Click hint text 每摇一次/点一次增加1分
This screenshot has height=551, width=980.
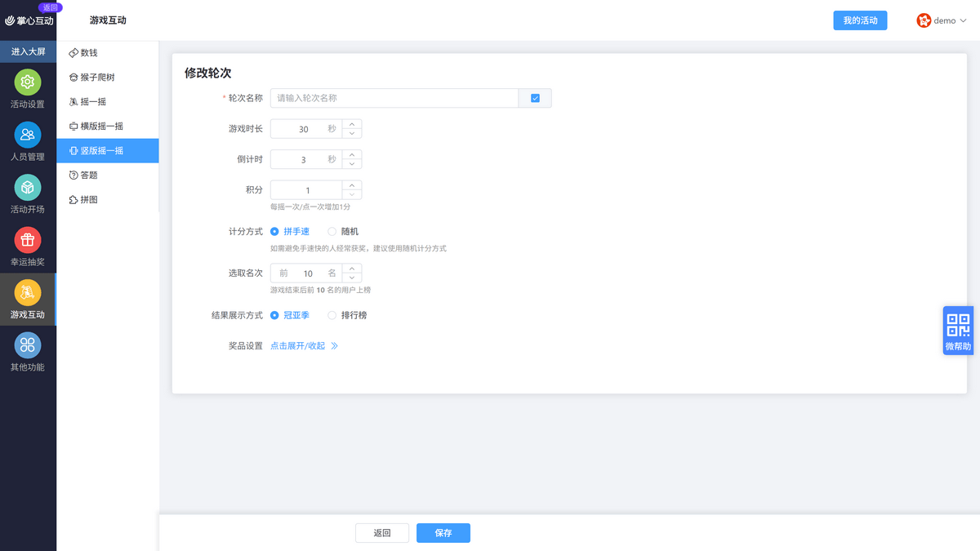(x=310, y=207)
